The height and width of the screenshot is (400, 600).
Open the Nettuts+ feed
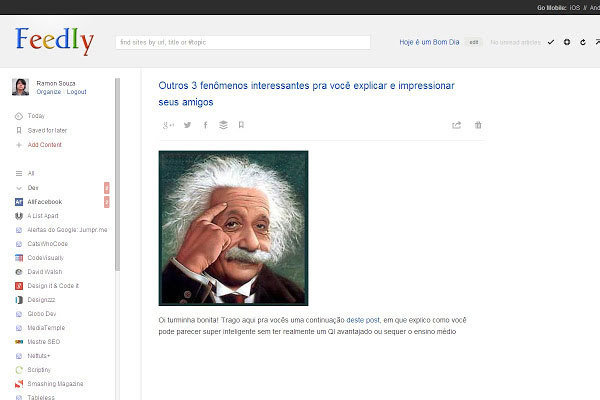click(38, 356)
